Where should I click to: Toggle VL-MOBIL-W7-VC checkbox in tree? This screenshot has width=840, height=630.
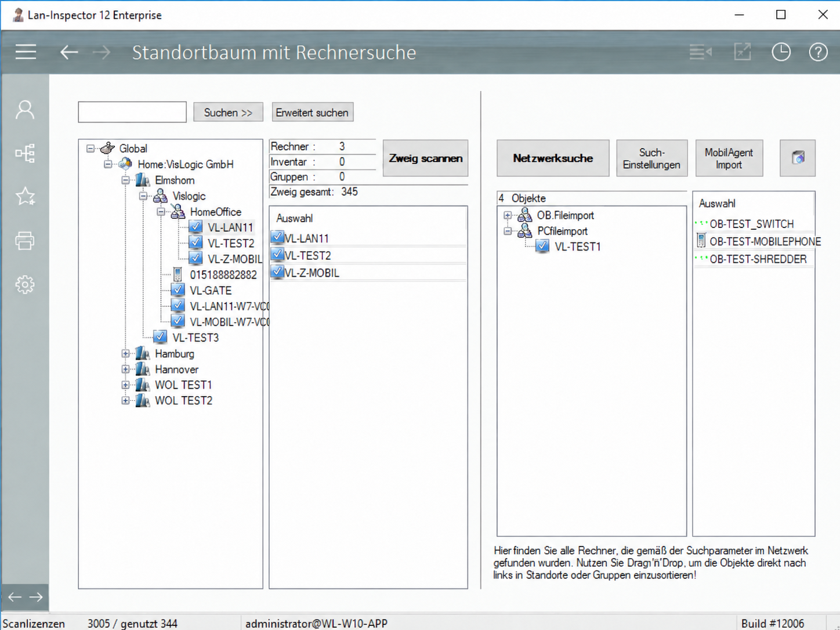[x=178, y=321]
